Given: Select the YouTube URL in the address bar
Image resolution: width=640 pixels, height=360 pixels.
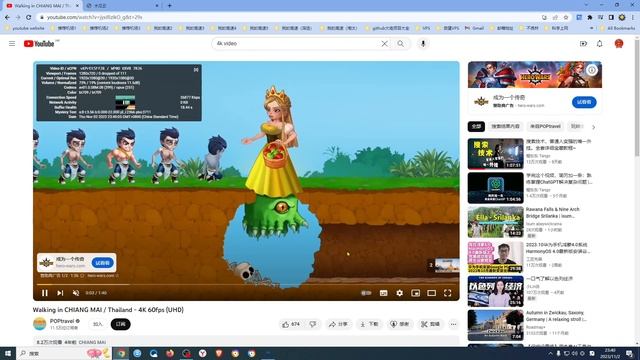Looking at the screenshot, I should point(94,17).
